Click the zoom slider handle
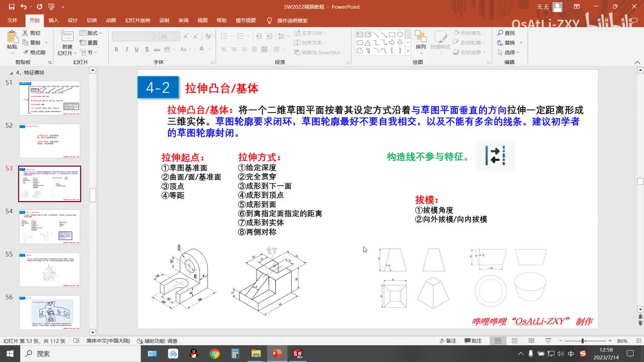 (583, 341)
